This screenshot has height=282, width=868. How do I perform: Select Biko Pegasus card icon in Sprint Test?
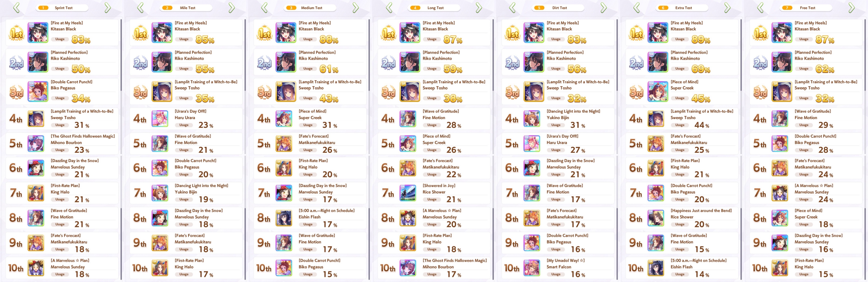click(38, 91)
